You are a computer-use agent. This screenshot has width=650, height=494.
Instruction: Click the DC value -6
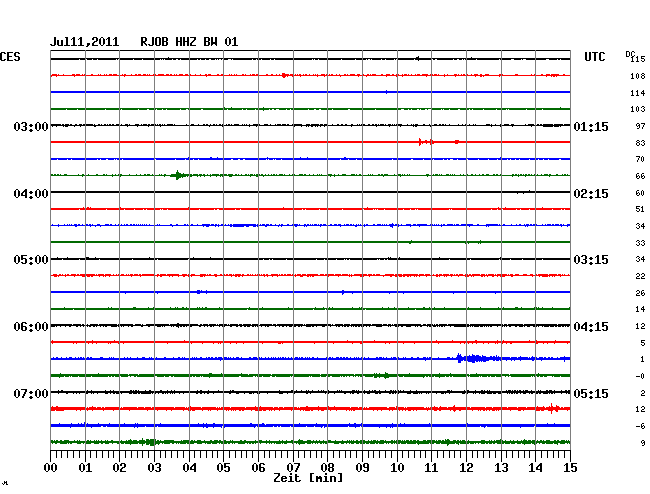pos(640,426)
